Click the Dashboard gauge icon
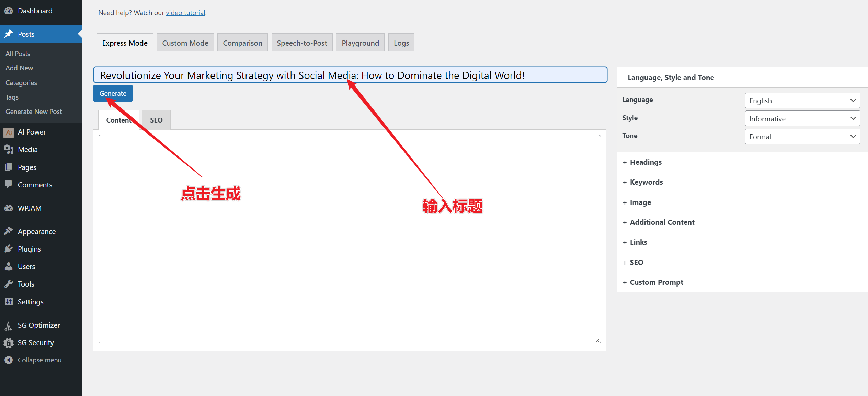This screenshot has height=396, width=868. tap(9, 11)
